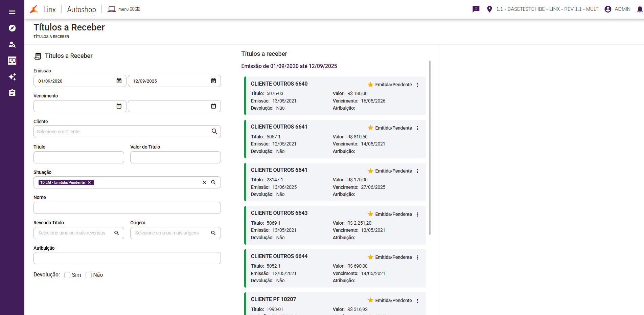644x315 pixels.
Task: Remove the 10 EM - Emitida/Pendente tag
Action: (89, 182)
